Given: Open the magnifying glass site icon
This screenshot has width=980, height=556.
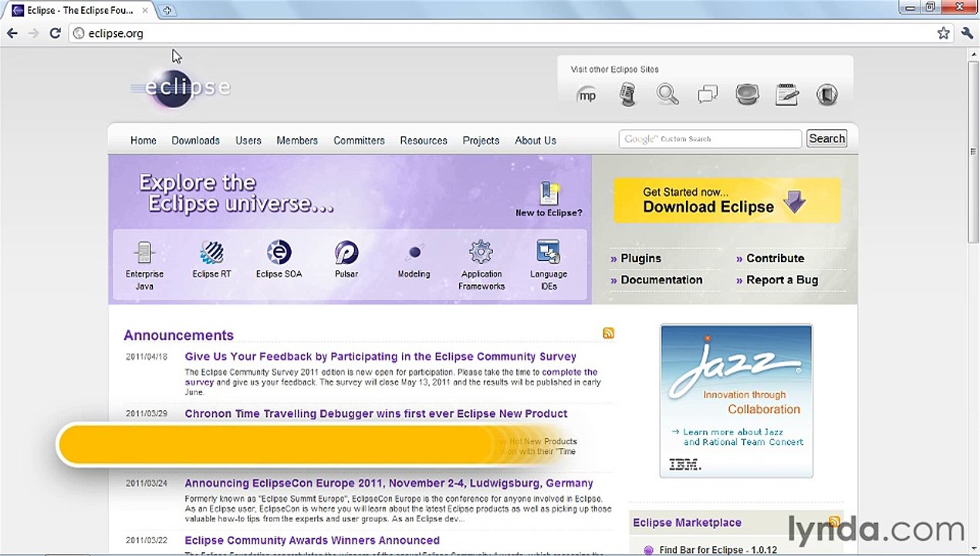Looking at the screenshot, I should [667, 95].
